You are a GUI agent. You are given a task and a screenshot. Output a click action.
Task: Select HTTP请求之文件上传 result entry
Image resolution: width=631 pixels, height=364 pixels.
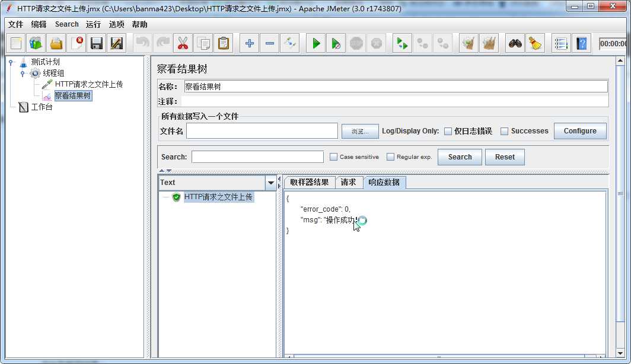(218, 197)
